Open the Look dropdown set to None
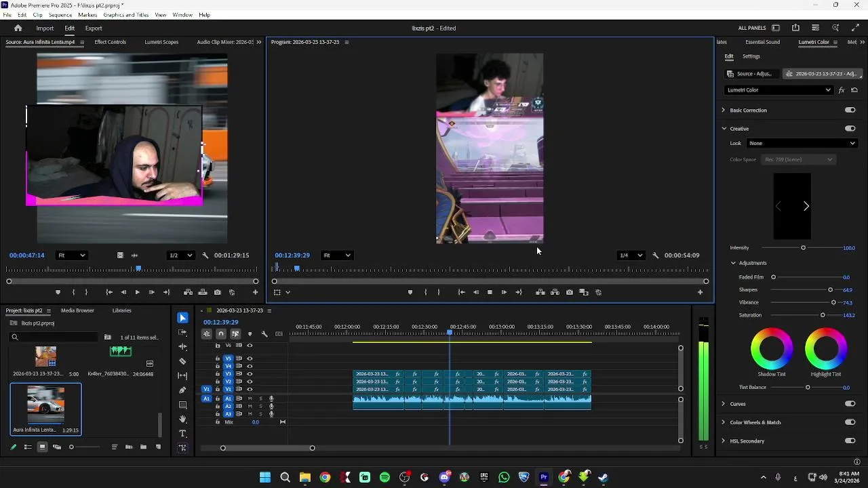The width and height of the screenshot is (868, 488). coord(802,143)
